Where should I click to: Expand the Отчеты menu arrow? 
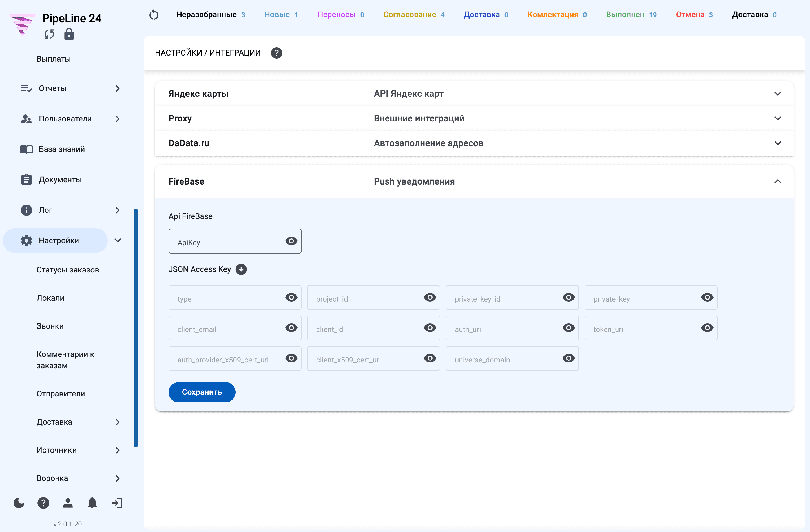(x=118, y=88)
